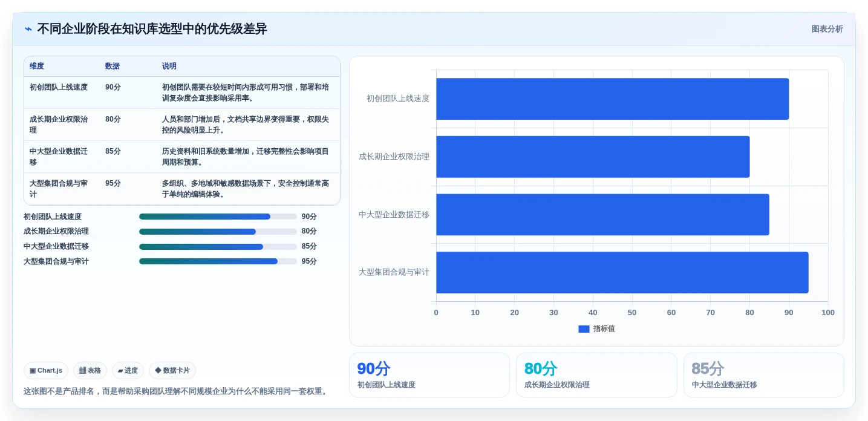The image size is (868, 421).
Task: Click the 数据卡片 tag chip
Action: [x=172, y=370]
